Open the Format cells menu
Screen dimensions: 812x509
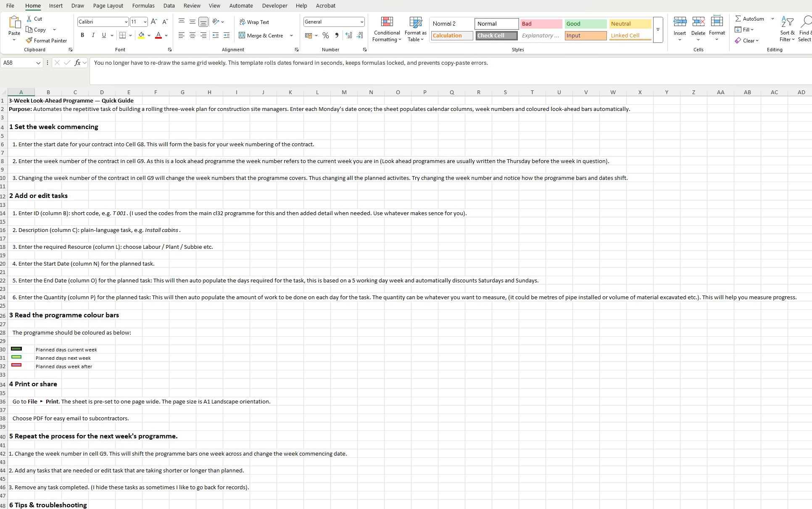[x=717, y=29]
